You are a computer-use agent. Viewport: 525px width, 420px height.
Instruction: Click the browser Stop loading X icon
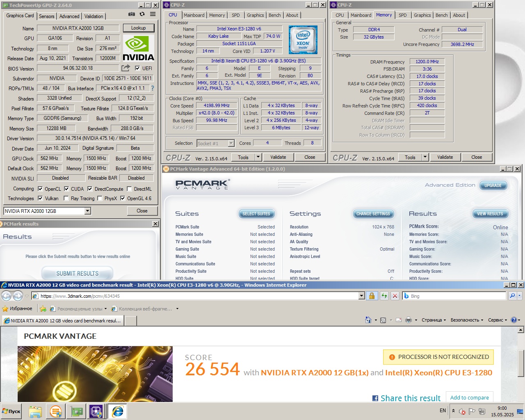pos(395,296)
